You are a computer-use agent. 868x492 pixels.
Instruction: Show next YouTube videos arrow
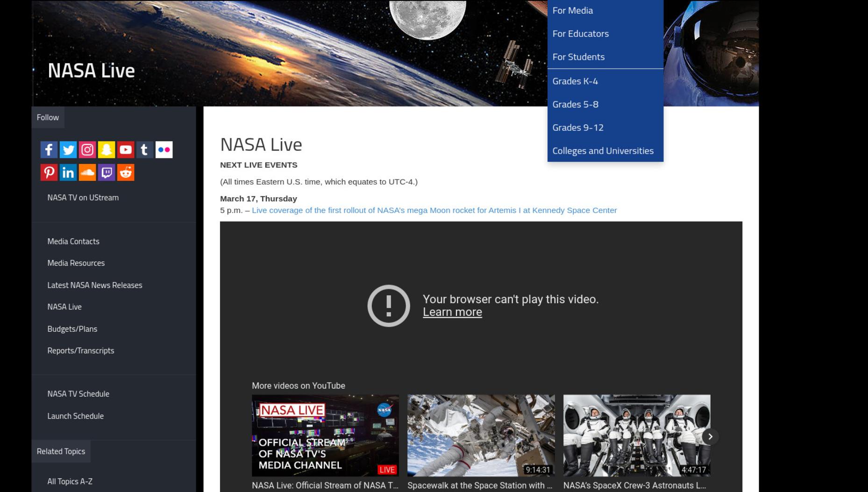click(710, 436)
